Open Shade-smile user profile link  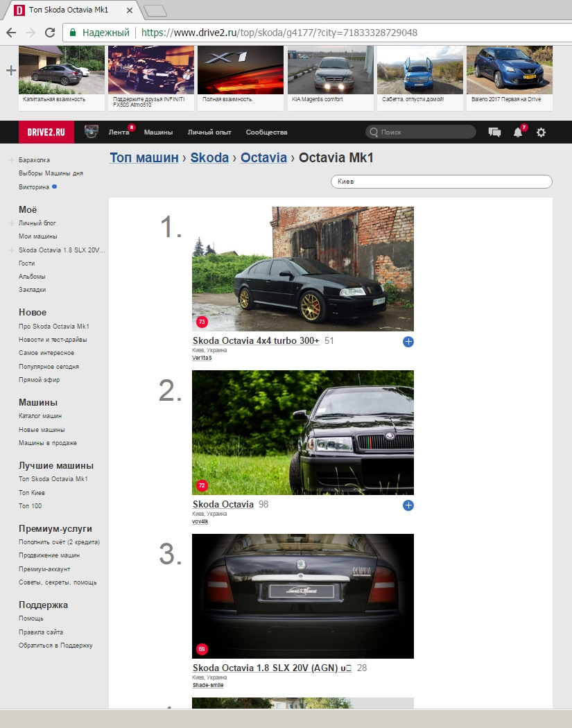tap(208, 685)
